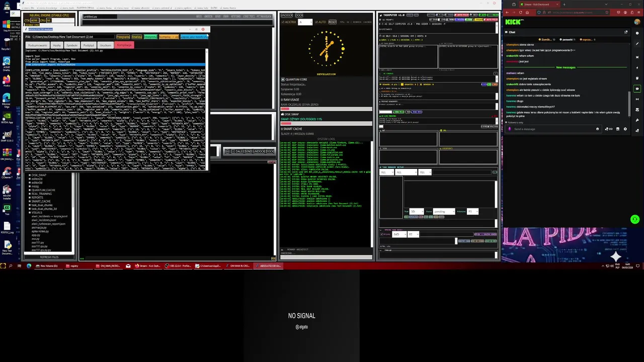
Task: Select Stream - Kick Dashboard browser tab
Action: (x=540, y=5)
